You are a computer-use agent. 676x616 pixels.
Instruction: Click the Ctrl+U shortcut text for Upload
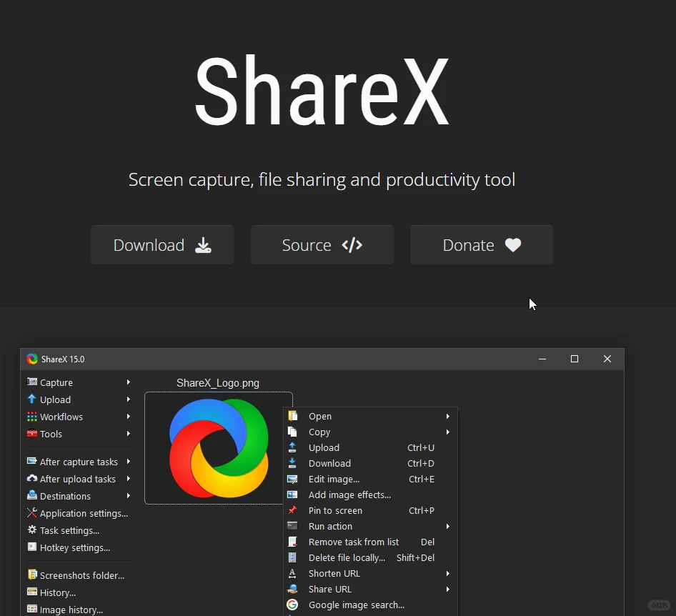pos(421,447)
